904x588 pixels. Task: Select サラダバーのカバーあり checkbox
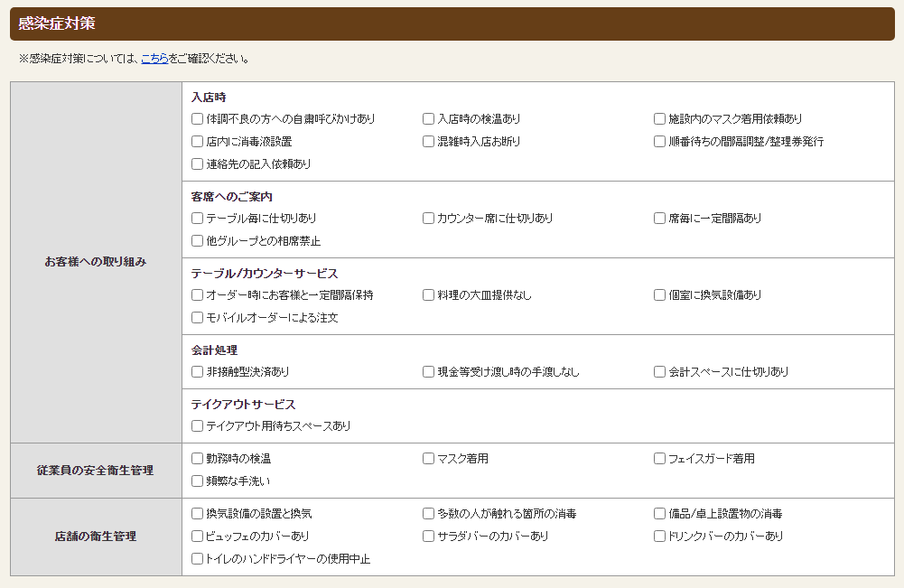428,536
